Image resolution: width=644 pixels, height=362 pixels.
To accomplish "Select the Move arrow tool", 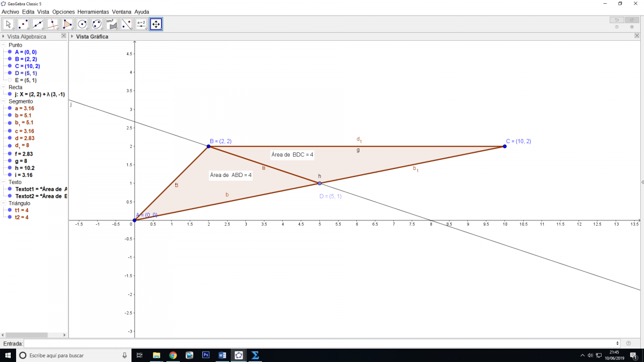I will [9, 24].
